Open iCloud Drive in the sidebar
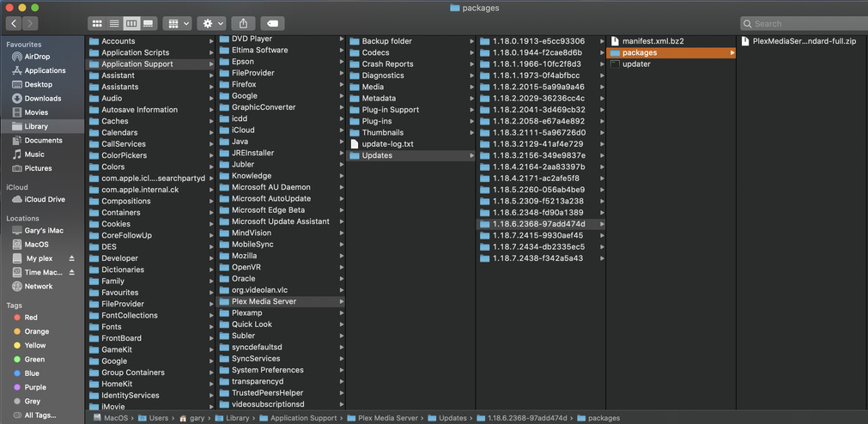This screenshot has height=424, width=868. point(43,199)
